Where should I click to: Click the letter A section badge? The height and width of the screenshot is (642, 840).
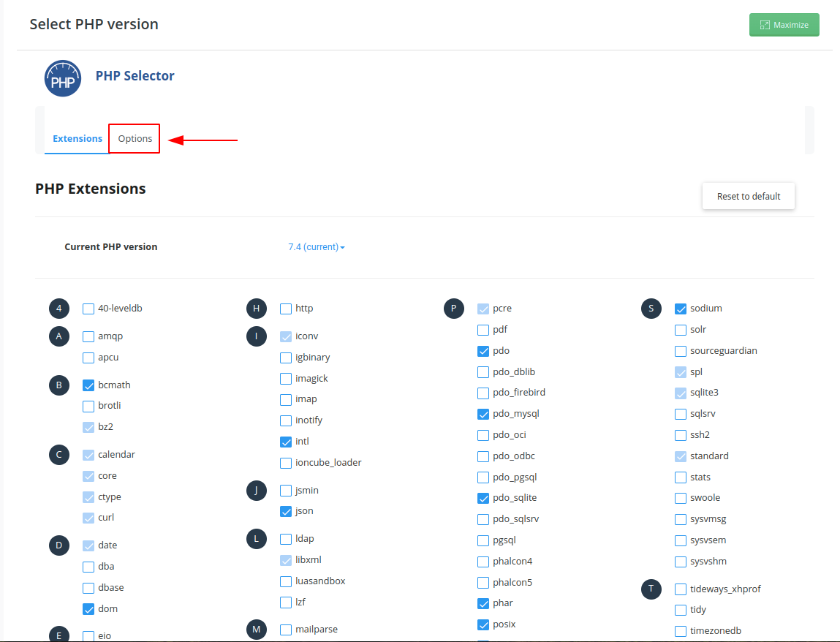pos(59,336)
